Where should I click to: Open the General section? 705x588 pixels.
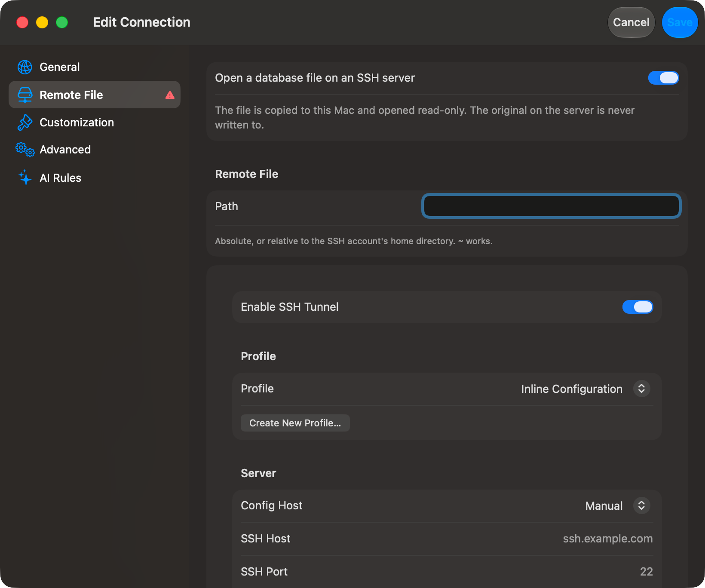pos(95,67)
